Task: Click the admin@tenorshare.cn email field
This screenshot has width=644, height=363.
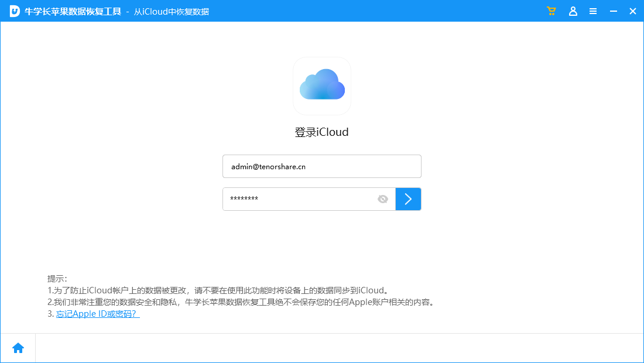Action: point(321,166)
